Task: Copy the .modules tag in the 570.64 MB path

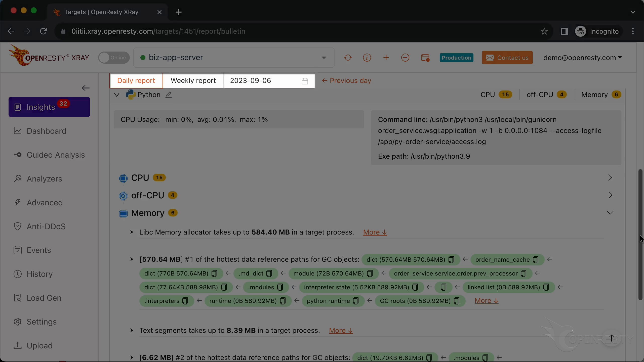Action: (x=280, y=287)
